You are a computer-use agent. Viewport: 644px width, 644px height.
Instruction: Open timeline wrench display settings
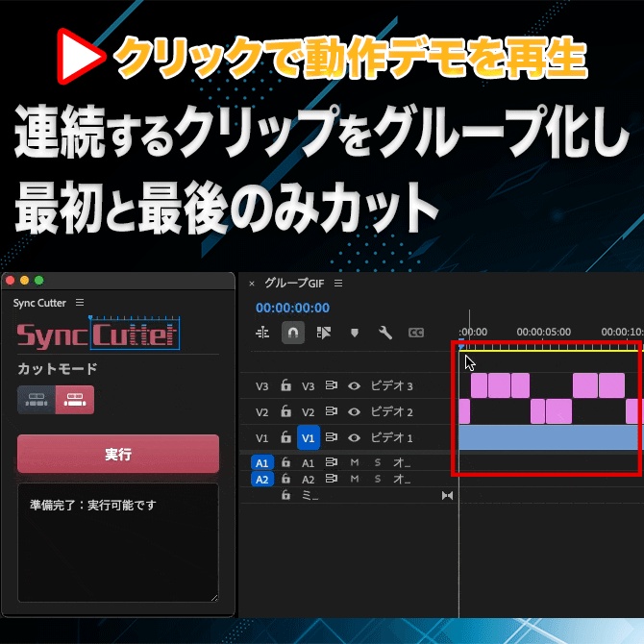pos(385,333)
